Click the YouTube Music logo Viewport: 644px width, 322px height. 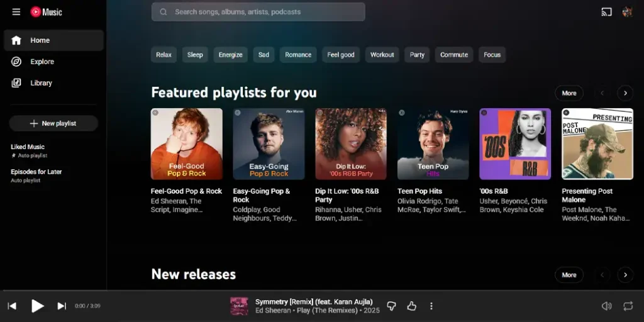pyautogui.click(x=46, y=12)
